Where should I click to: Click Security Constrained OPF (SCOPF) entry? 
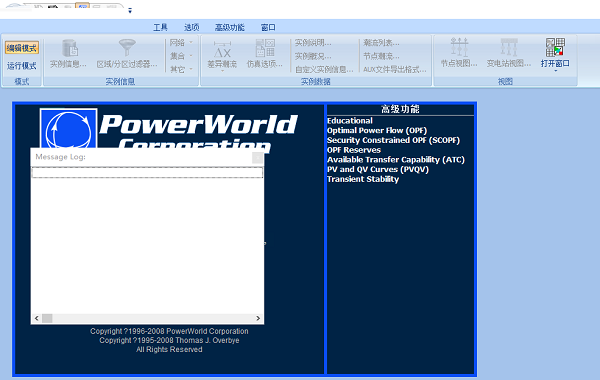point(393,140)
